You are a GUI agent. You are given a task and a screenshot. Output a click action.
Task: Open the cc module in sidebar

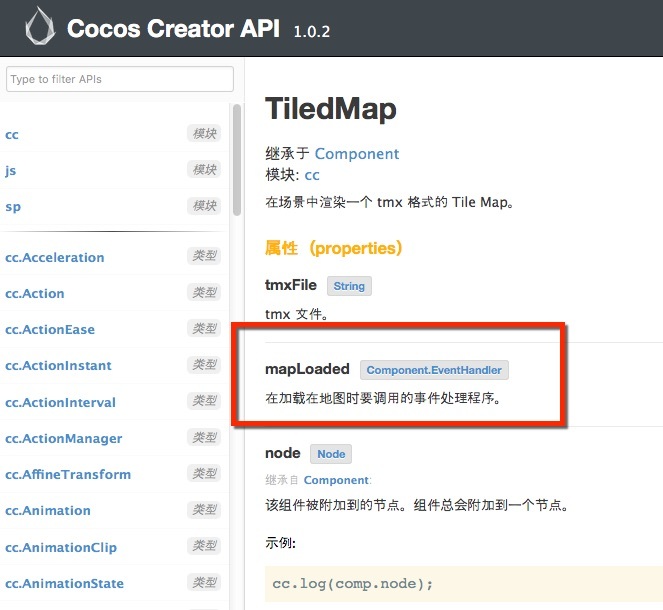tap(12, 134)
